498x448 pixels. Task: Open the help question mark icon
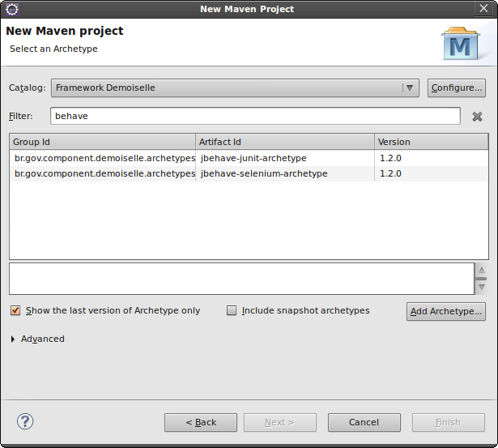coord(25,421)
